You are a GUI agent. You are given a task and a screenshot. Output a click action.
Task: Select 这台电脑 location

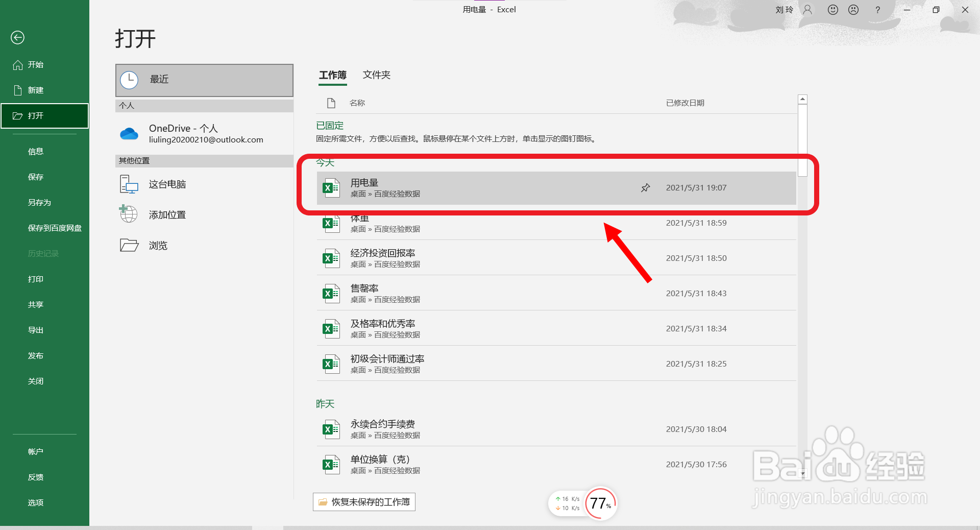coord(204,184)
